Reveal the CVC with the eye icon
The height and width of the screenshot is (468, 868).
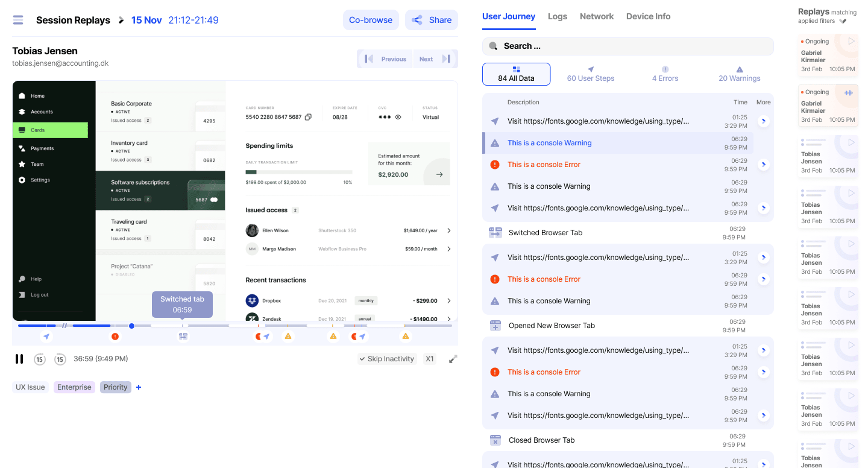[398, 117]
